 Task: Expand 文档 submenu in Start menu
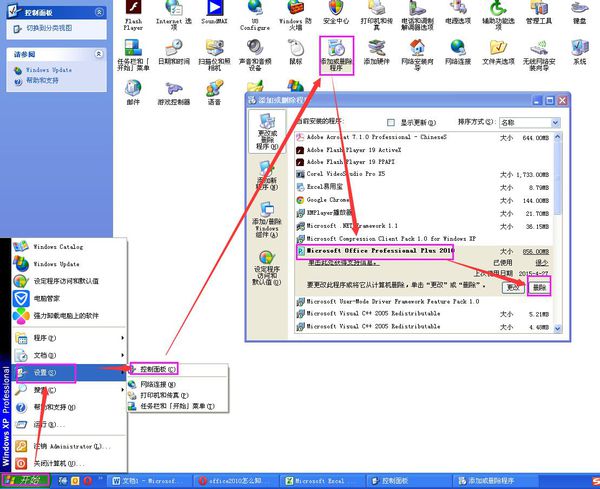pos(69,355)
